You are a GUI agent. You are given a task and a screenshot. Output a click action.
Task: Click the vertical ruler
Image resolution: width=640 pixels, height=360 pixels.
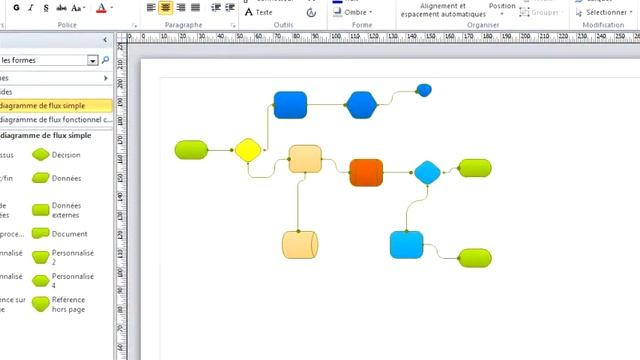click(x=121, y=202)
